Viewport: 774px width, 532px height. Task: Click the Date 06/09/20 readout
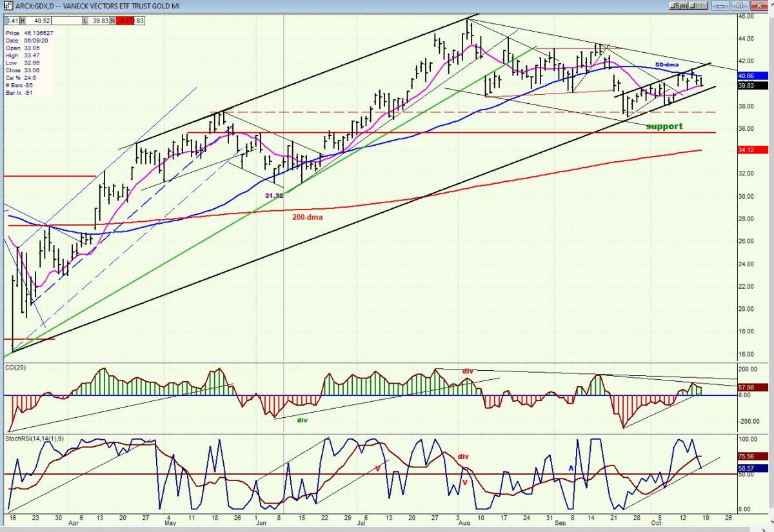pyautogui.click(x=27, y=41)
